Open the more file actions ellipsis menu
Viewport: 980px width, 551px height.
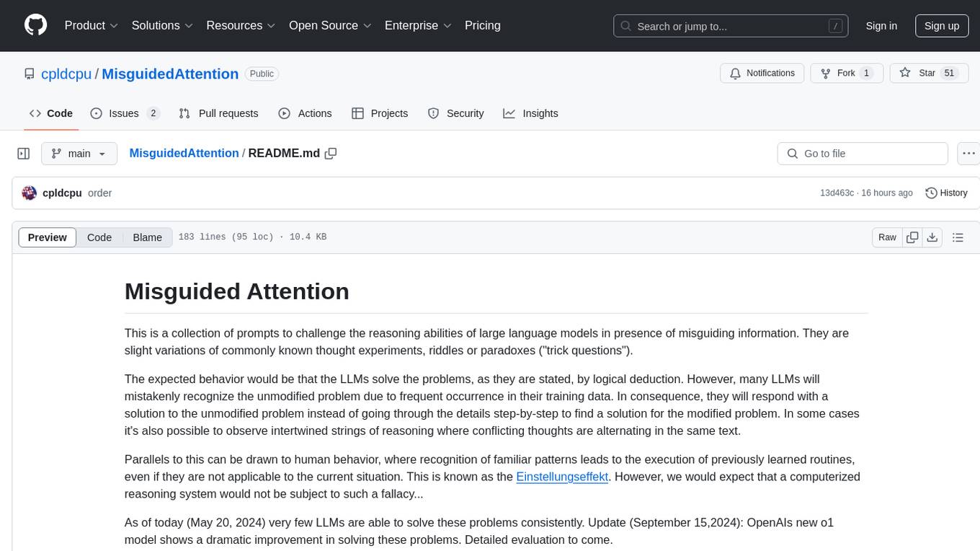(968, 154)
